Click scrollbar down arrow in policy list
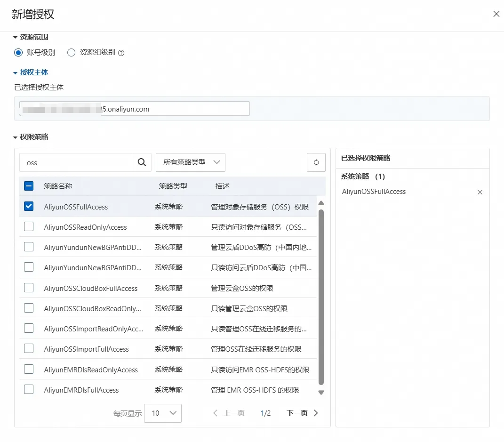The width and height of the screenshot is (504, 442). [x=321, y=393]
